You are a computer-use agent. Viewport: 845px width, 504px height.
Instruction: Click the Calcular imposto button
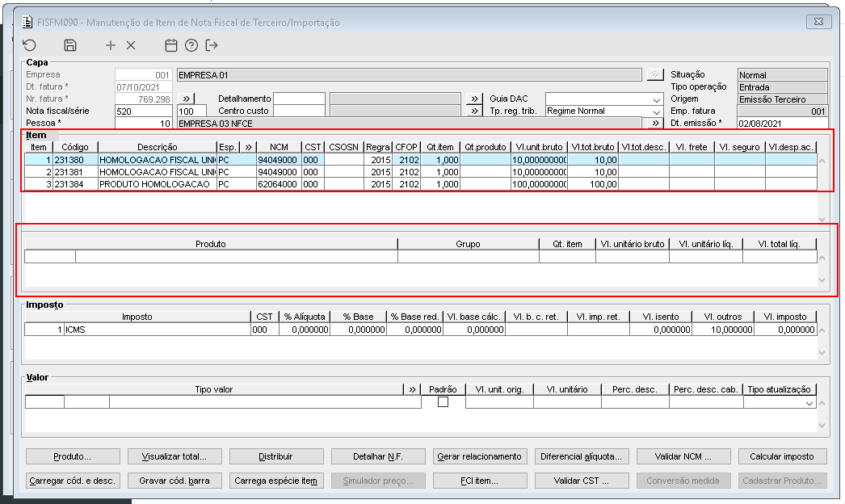pyautogui.click(x=781, y=456)
